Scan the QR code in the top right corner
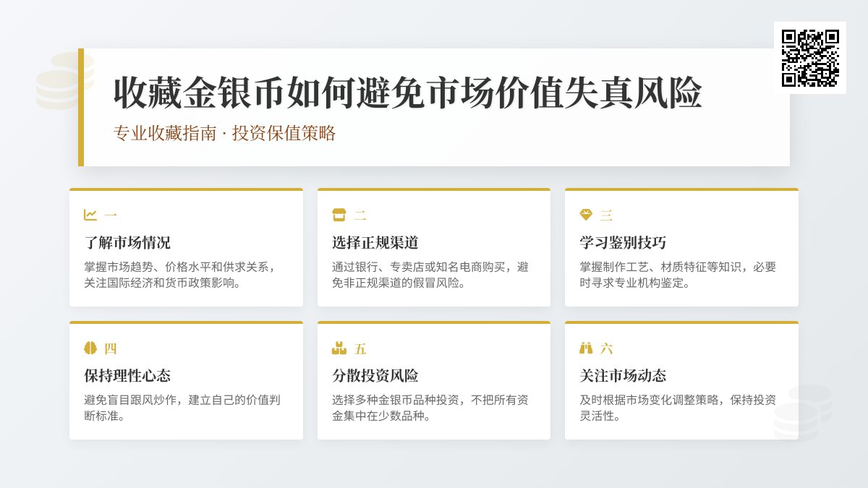The width and height of the screenshot is (868, 488). pos(811,59)
